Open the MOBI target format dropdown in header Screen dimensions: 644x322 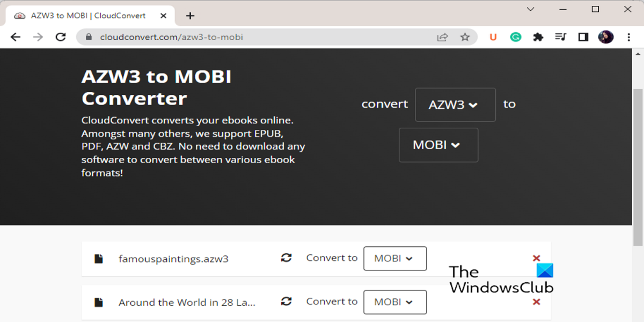tap(438, 145)
